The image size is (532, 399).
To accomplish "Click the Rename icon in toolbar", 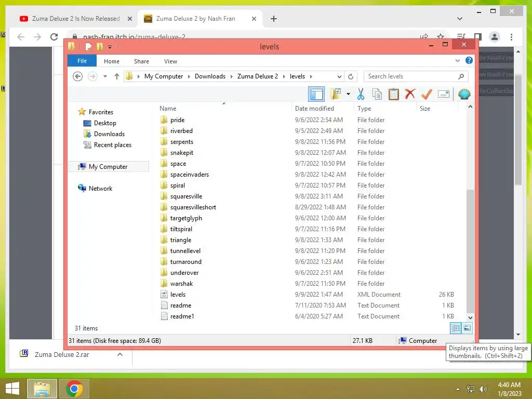I will [x=444, y=94].
